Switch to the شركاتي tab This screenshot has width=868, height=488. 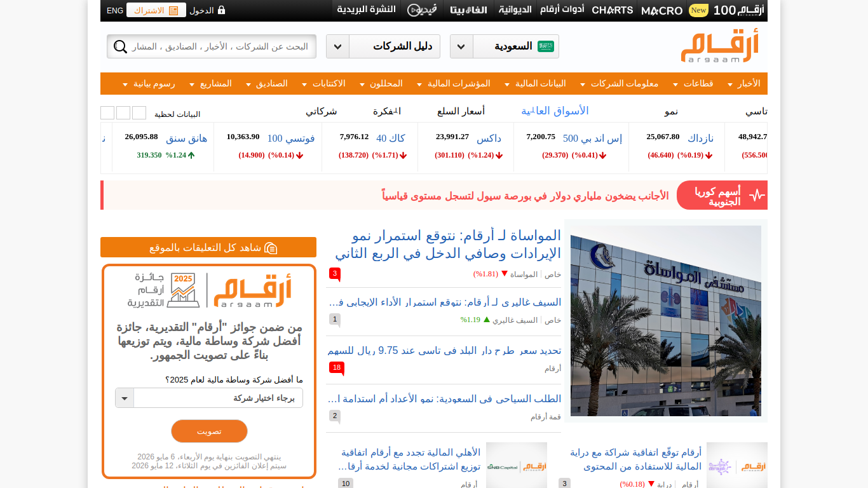[x=322, y=111]
